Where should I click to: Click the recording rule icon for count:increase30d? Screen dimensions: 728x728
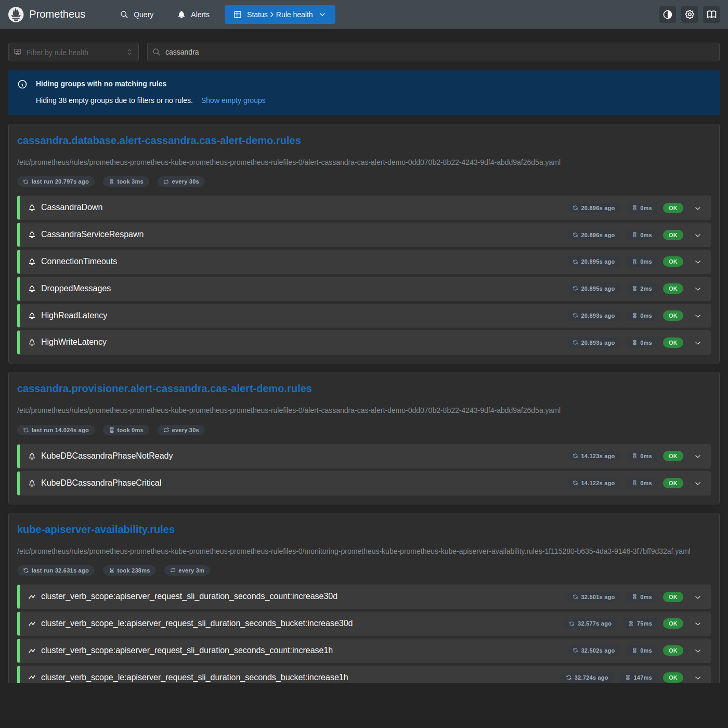(x=32, y=597)
